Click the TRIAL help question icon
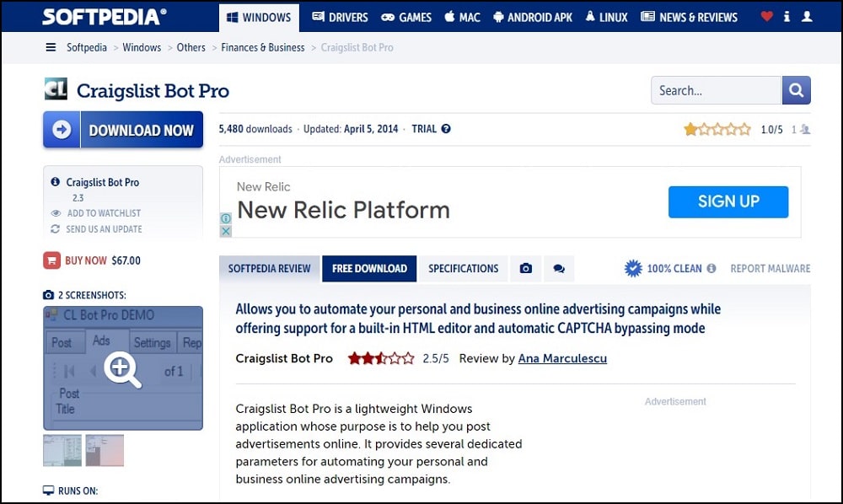This screenshot has width=843, height=504. [446, 129]
